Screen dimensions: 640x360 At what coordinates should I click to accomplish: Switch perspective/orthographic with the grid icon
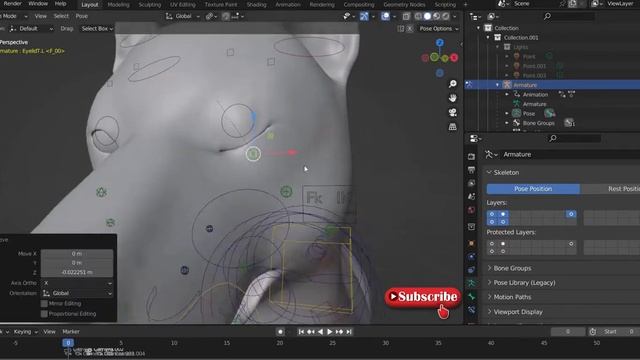(453, 127)
